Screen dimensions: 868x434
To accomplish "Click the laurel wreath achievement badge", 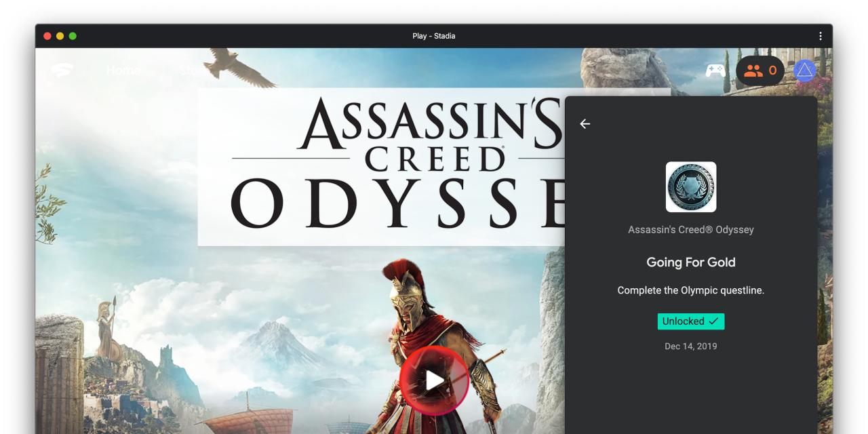I will click(x=690, y=186).
